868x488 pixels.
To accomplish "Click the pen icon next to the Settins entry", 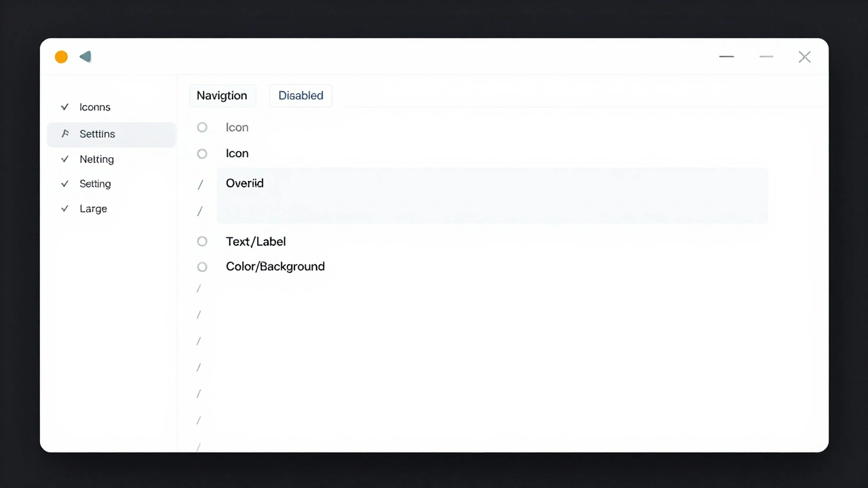I will tap(64, 134).
